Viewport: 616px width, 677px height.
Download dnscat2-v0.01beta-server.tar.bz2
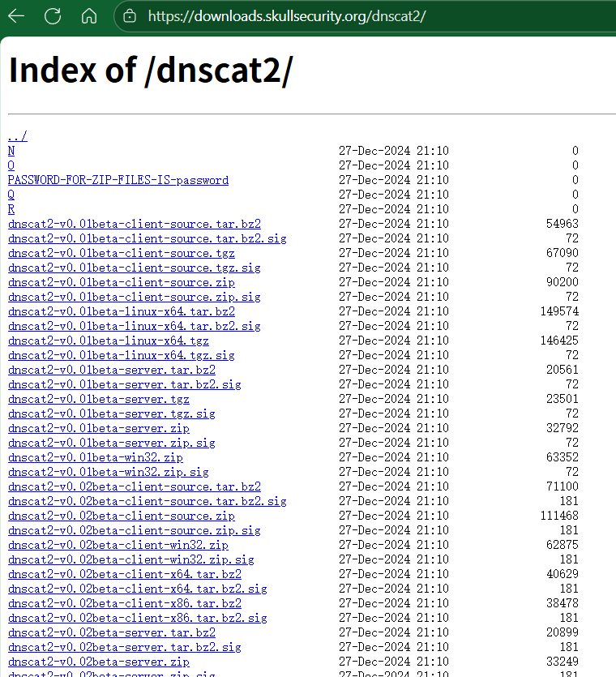112,370
